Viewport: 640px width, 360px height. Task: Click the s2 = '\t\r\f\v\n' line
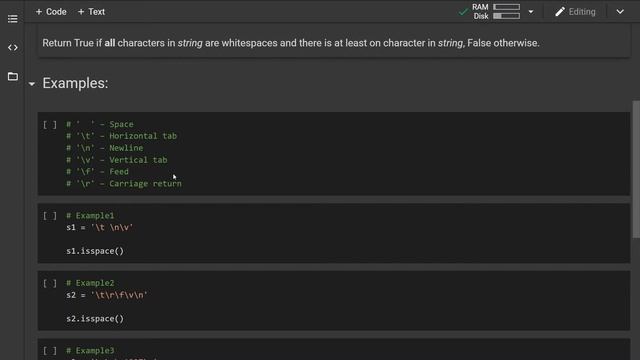point(107,295)
